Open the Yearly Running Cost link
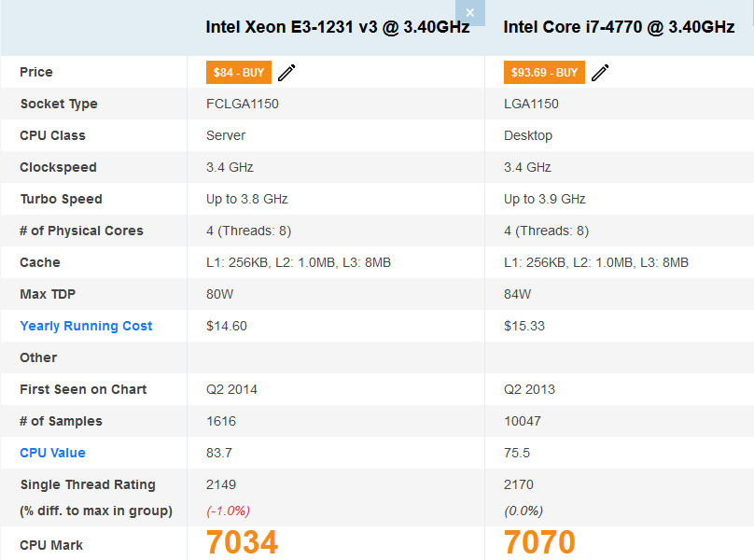This screenshot has height=560, width=754. point(86,326)
